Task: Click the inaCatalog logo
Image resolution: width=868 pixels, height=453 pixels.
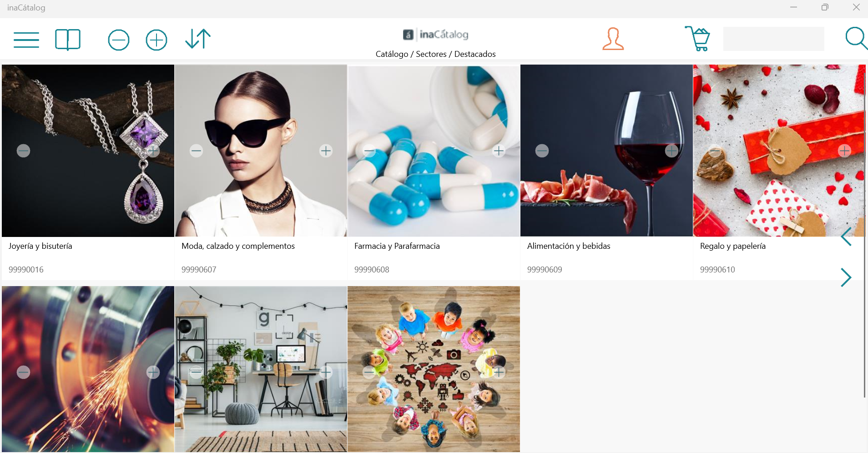Action: pos(435,35)
